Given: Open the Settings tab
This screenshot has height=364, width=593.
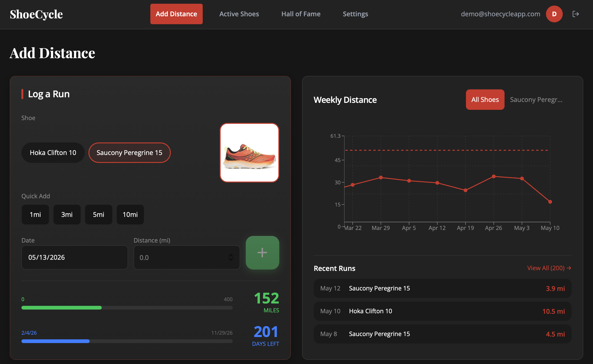Looking at the screenshot, I should (x=355, y=14).
